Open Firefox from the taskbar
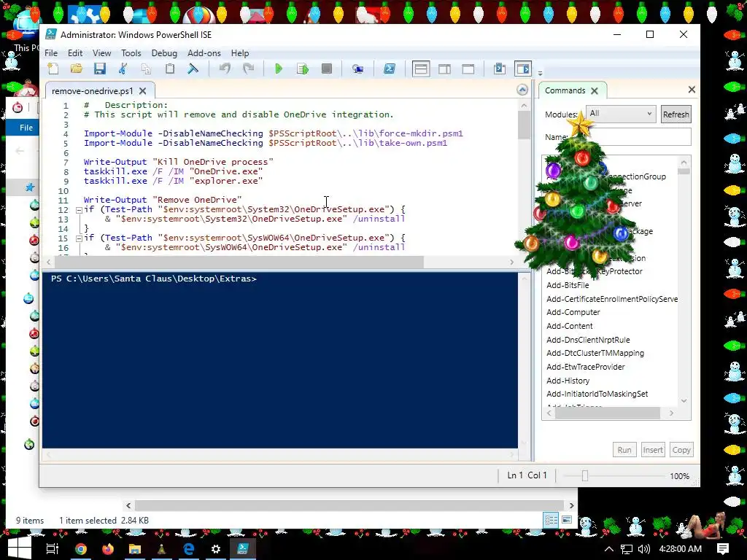This screenshot has width=747, height=560. pos(108,549)
